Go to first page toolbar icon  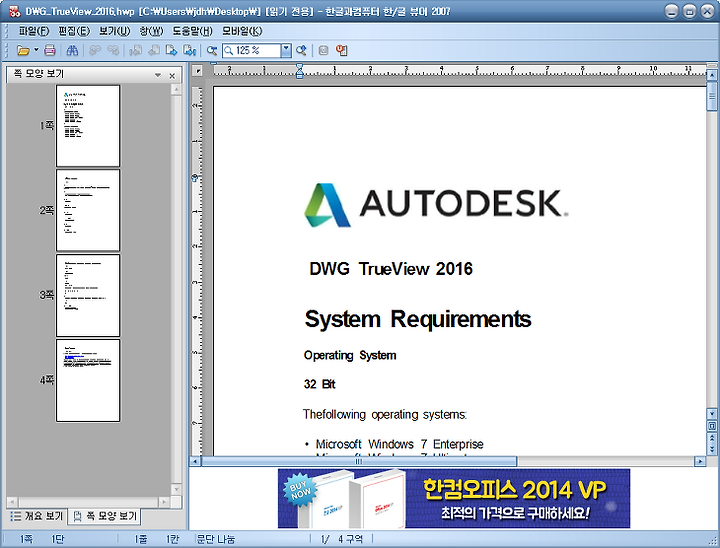(x=135, y=50)
